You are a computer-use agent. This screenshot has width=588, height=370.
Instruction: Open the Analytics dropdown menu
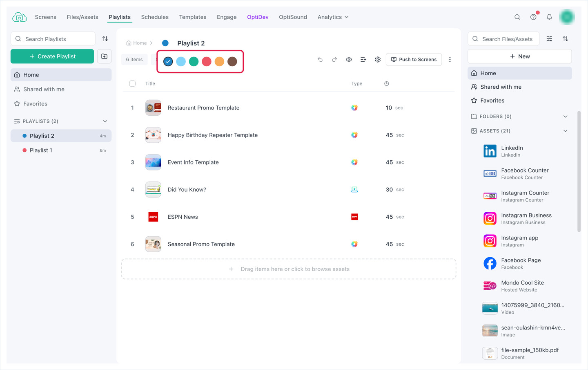tap(333, 17)
